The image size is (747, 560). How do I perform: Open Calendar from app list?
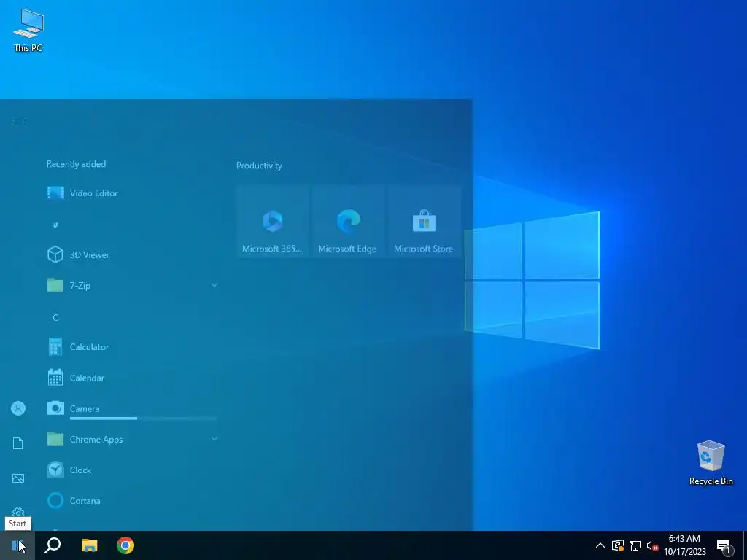[132, 378]
